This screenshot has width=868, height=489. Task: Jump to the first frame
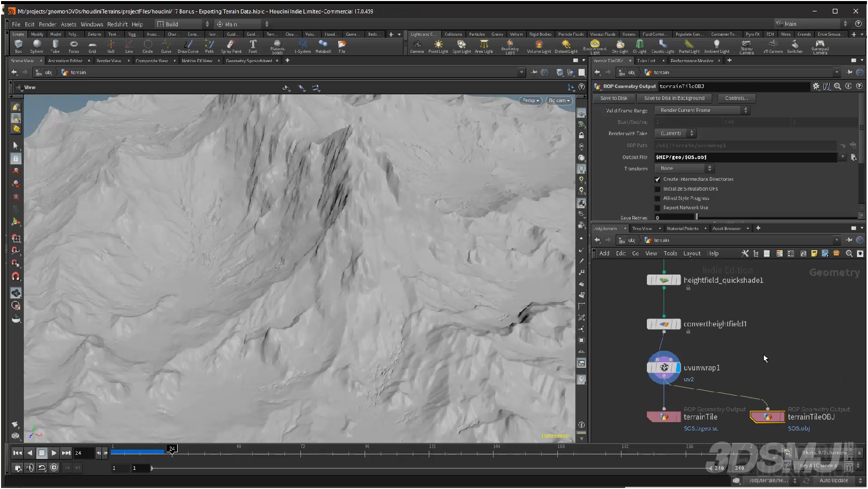point(17,453)
